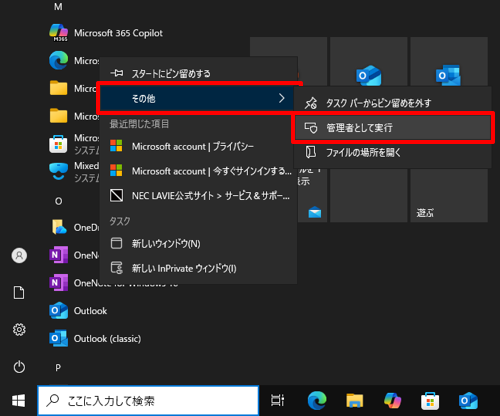Open Copilot from the taskbar
The image size is (500, 416).
click(392, 400)
